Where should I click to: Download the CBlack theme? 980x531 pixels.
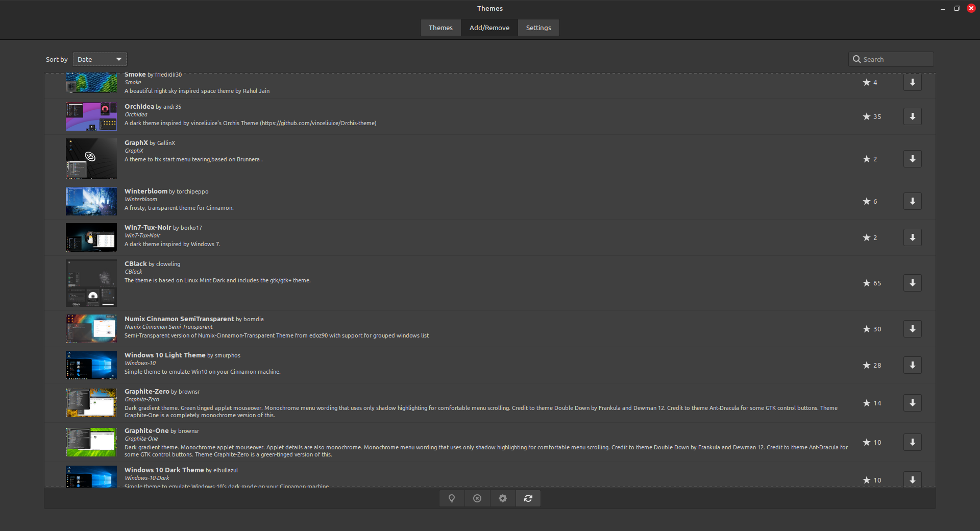click(912, 283)
